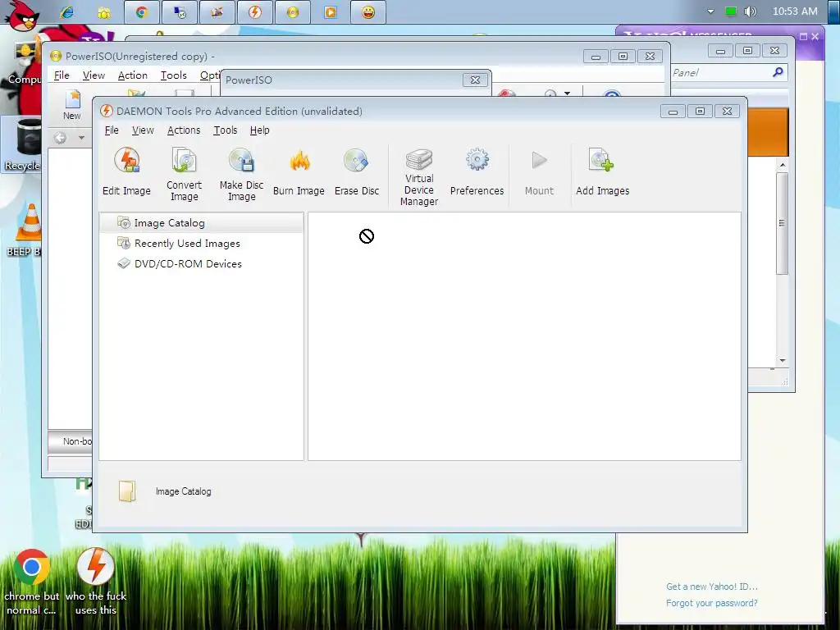Click the magnifier search icon
The width and height of the screenshot is (840, 630).
click(x=778, y=72)
